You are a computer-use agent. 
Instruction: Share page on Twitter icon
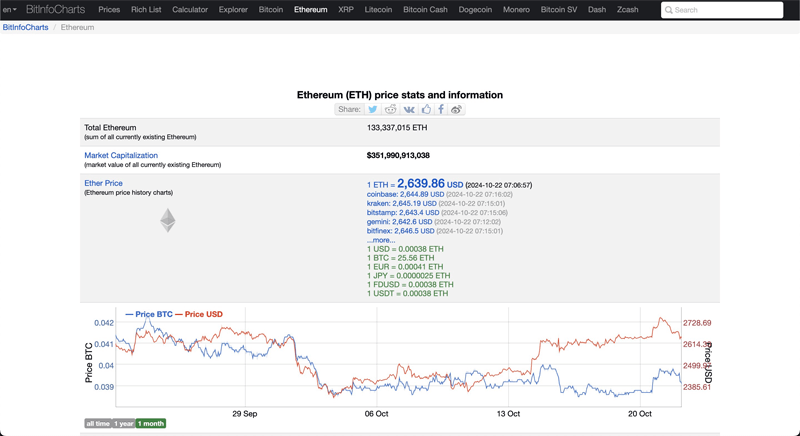[373, 109]
